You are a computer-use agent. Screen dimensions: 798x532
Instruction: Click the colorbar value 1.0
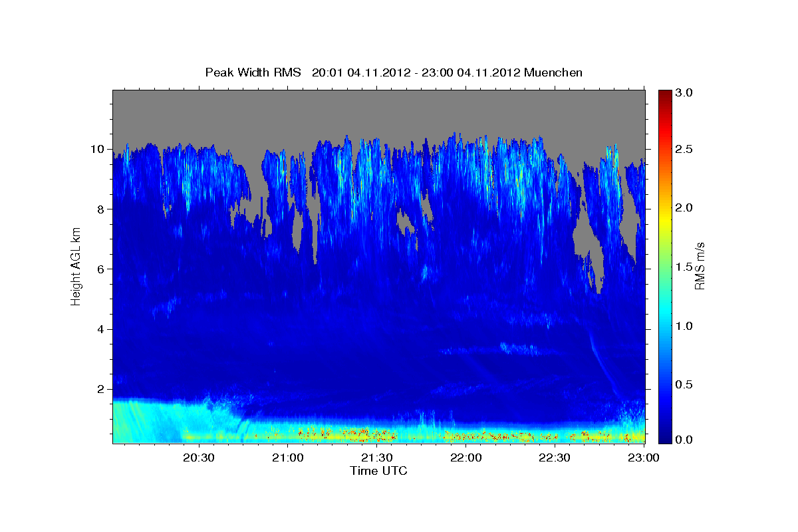click(684, 326)
